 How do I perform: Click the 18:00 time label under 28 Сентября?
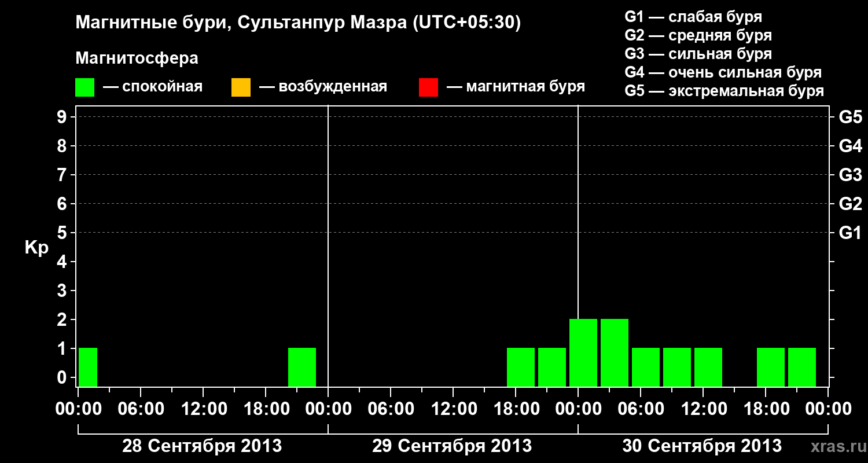coord(266,409)
